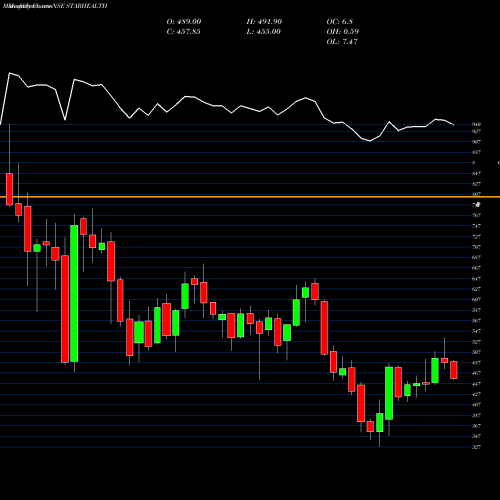
Task: Click the 949 price axis label
Action: [x=476, y=124]
